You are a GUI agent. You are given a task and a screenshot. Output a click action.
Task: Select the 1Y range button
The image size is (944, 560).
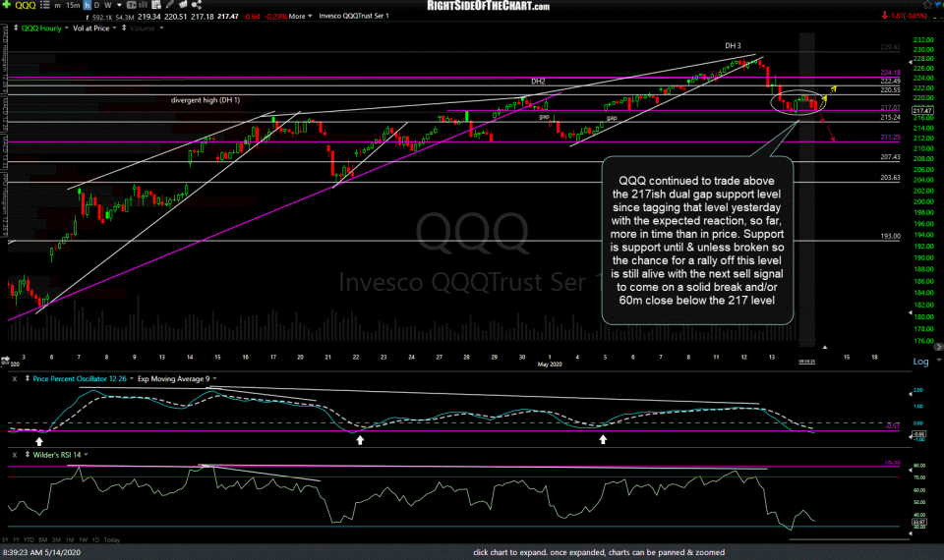(x=17, y=540)
